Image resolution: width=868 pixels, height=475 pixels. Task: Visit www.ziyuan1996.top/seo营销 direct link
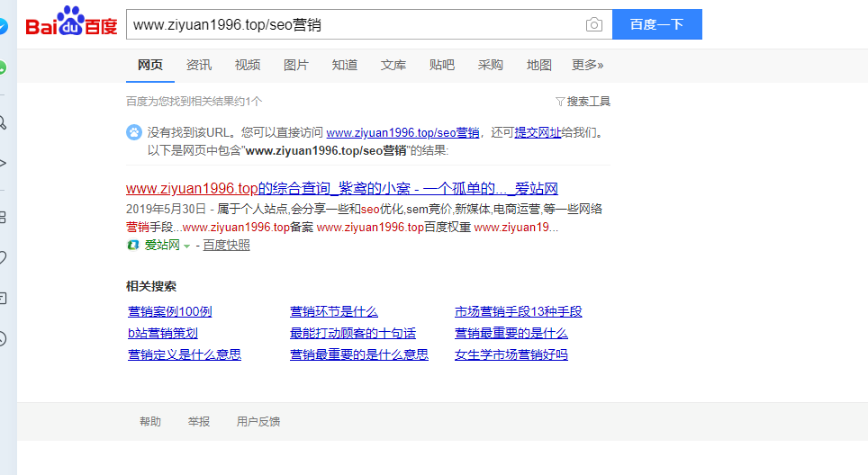pos(402,133)
